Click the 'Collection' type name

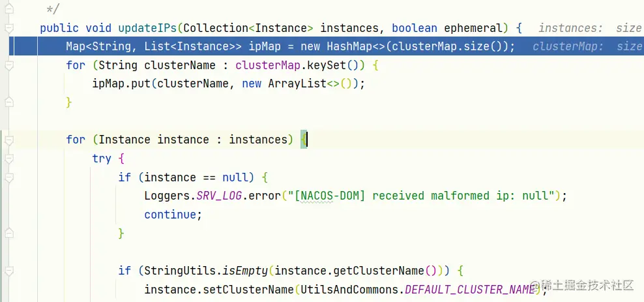(x=216, y=28)
